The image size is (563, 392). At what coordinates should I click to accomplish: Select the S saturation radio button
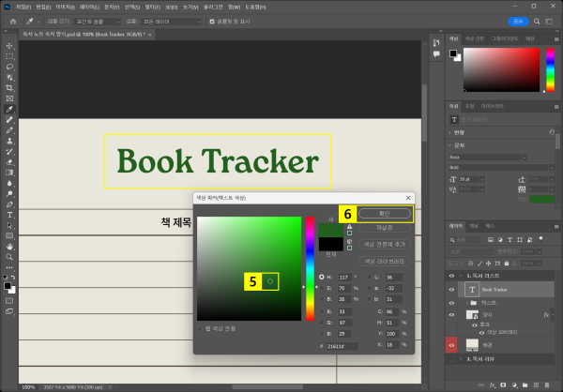[x=323, y=288]
